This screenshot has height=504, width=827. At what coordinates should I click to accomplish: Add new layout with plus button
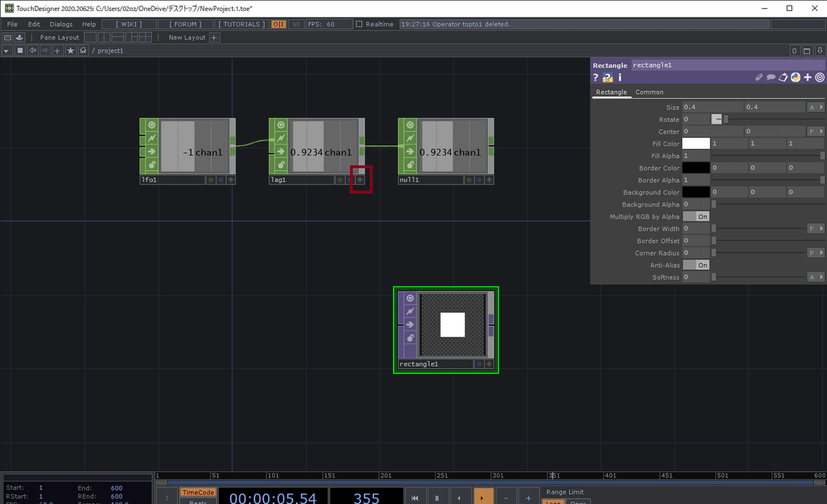[x=214, y=37]
